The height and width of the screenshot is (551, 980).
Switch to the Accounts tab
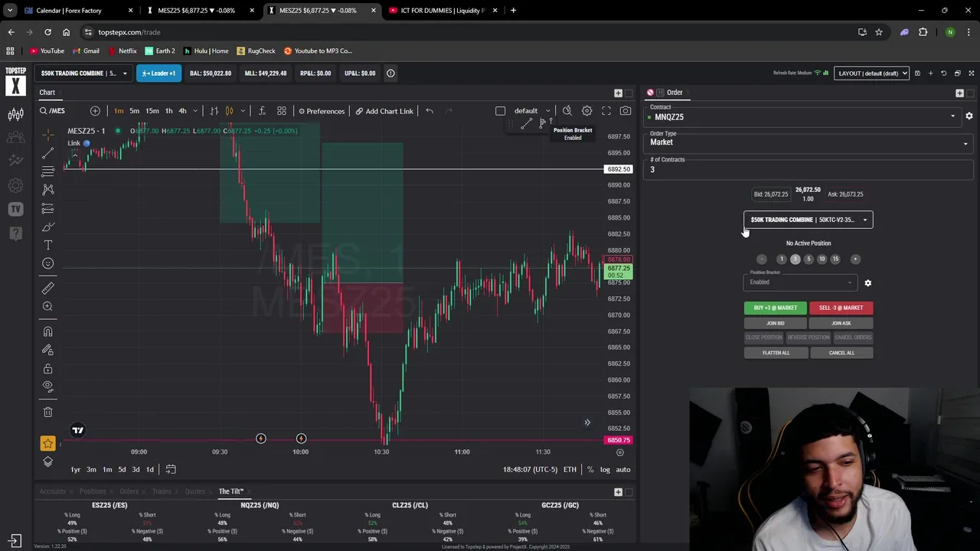[53, 491]
